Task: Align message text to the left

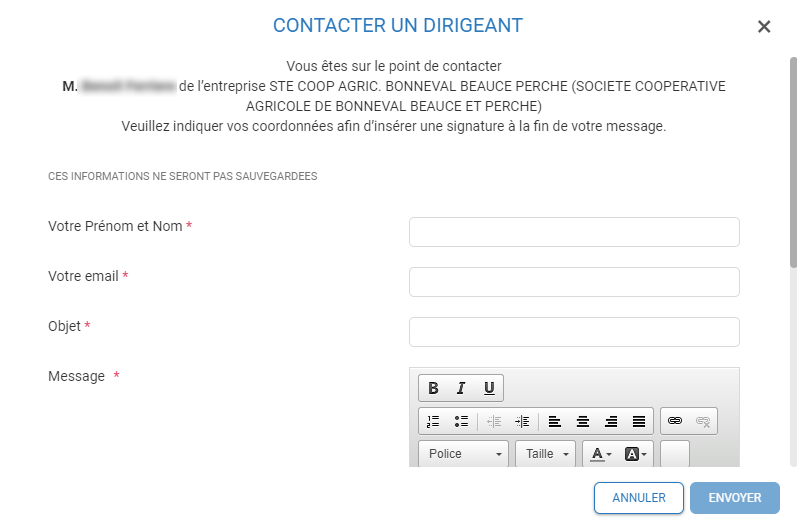Action: pyautogui.click(x=555, y=421)
